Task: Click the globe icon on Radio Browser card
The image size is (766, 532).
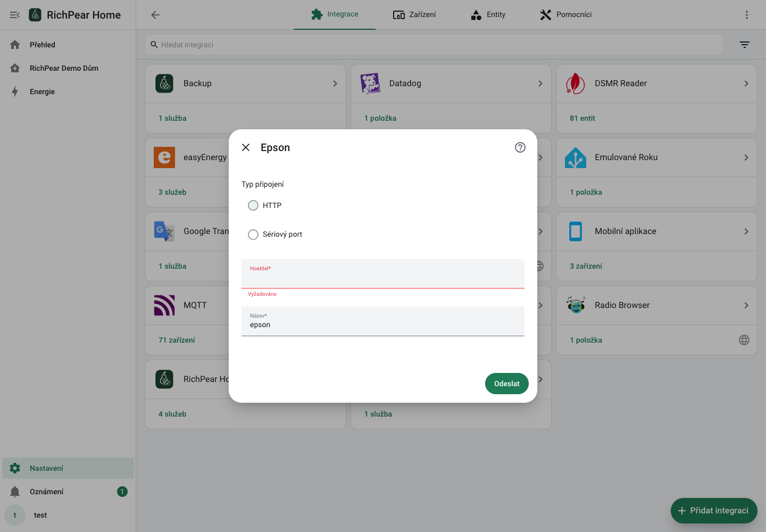Action: [x=744, y=340]
